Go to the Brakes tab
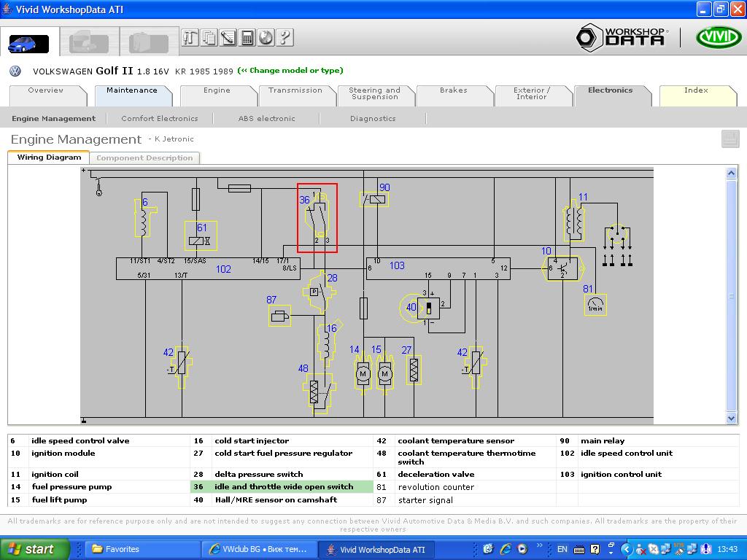Image resolution: width=747 pixels, height=560 pixels. tap(453, 90)
